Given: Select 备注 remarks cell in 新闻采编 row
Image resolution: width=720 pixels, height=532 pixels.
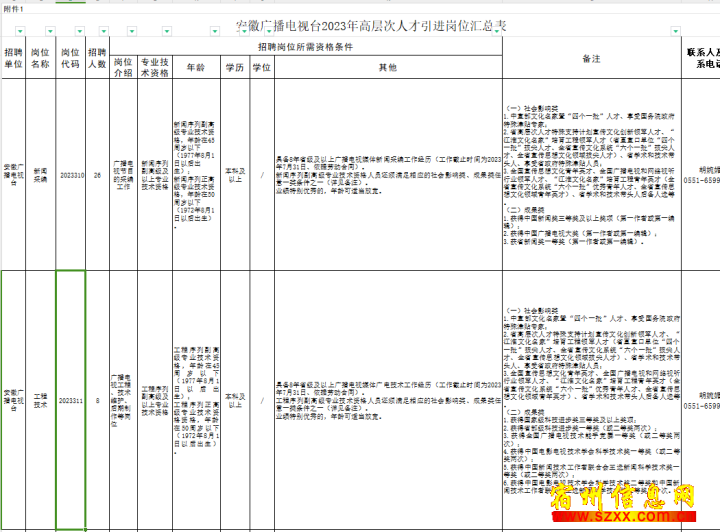Looking at the screenshot, I should point(592,174).
